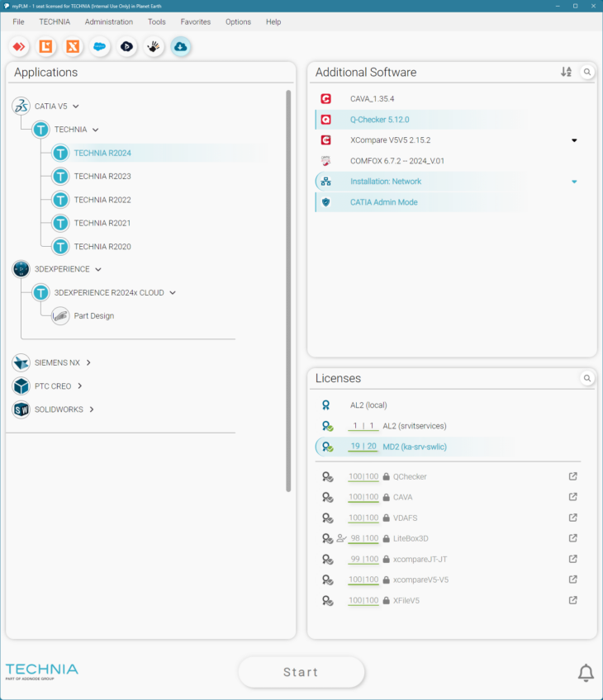Screen dimensions: 603x700
Task: Open Installation: Network dropdown arrow
Action: pos(574,182)
